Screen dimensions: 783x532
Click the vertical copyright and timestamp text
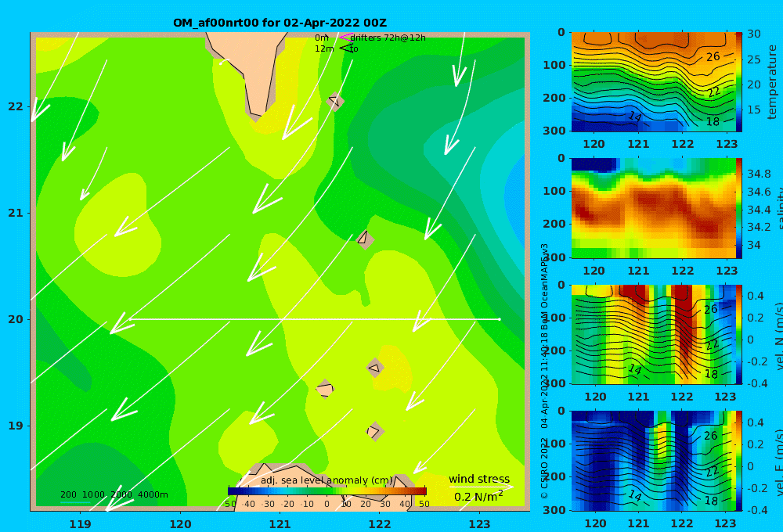pos(544,372)
